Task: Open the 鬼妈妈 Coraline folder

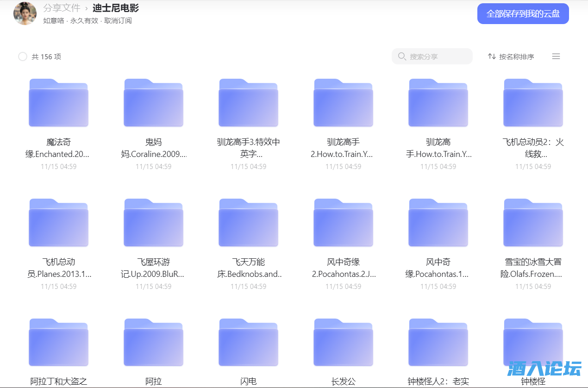Action: [153, 102]
